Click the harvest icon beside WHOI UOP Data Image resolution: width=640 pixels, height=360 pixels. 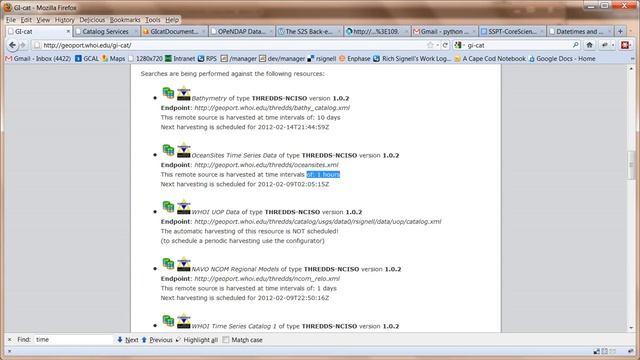point(184,207)
